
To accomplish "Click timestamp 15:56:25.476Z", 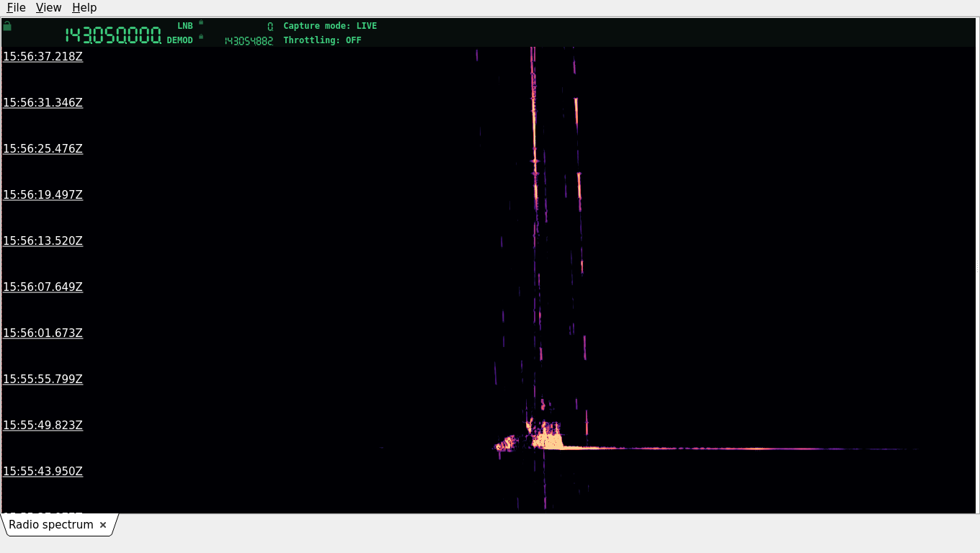I will pos(43,148).
